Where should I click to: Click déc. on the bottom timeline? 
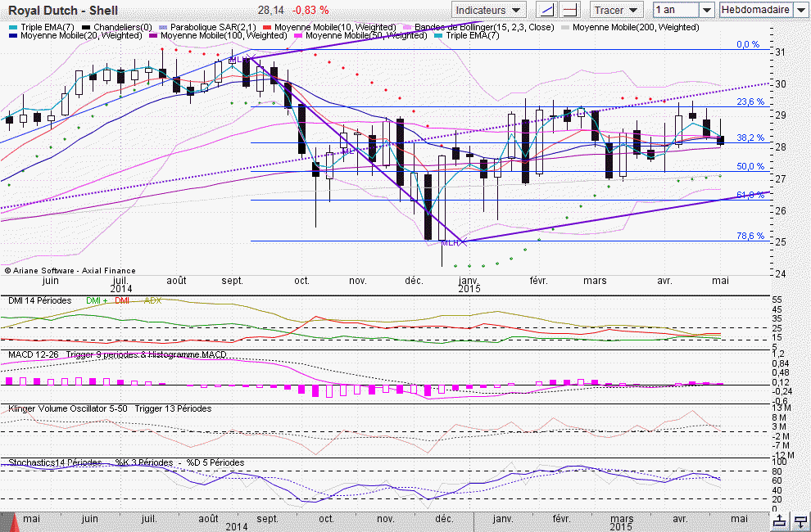pyautogui.click(x=444, y=519)
